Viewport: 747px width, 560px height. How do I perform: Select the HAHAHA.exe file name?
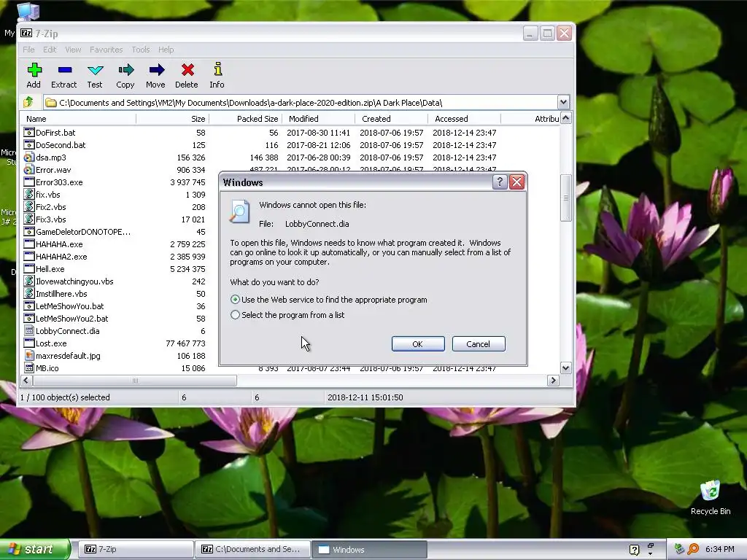59,244
